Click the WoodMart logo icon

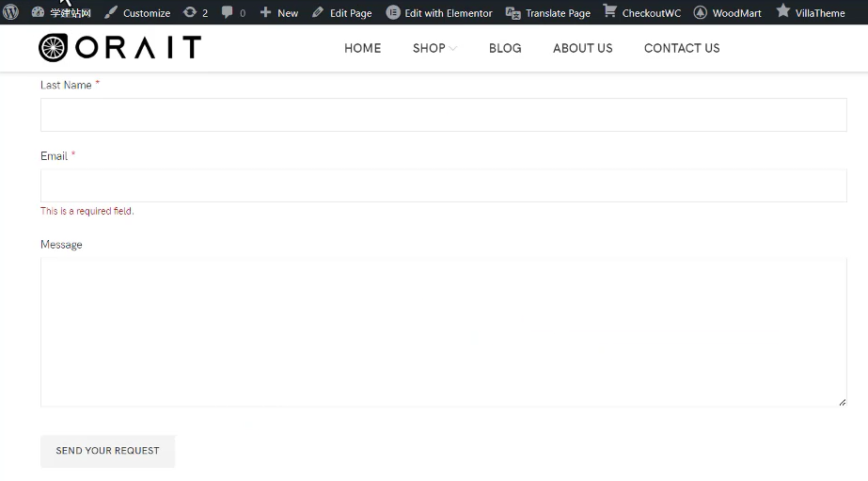click(701, 12)
